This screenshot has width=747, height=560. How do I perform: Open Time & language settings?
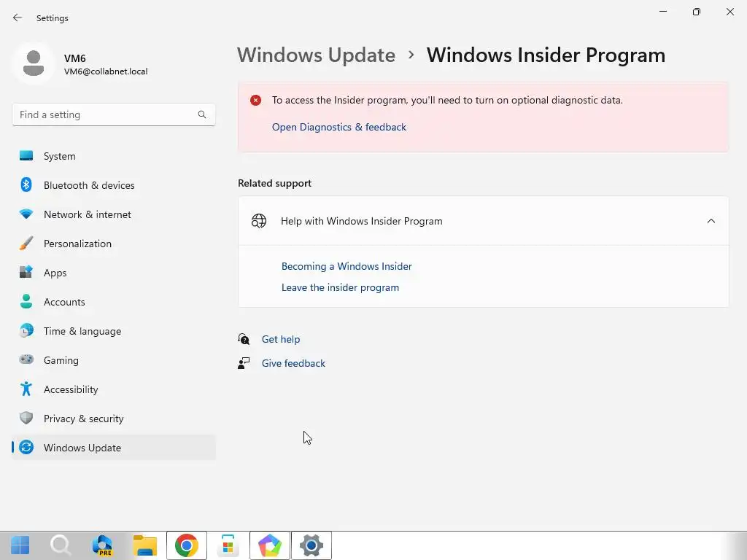pyautogui.click(x=113, y=331)
